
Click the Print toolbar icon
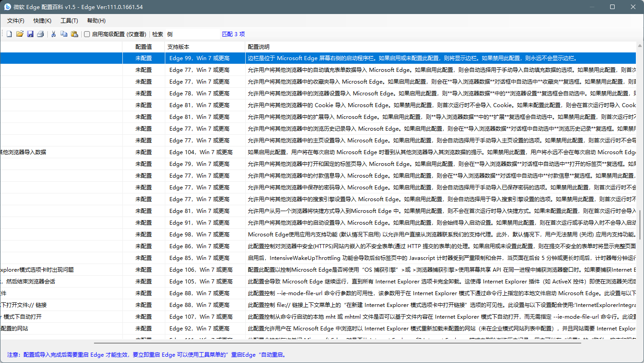coord(41,34)
